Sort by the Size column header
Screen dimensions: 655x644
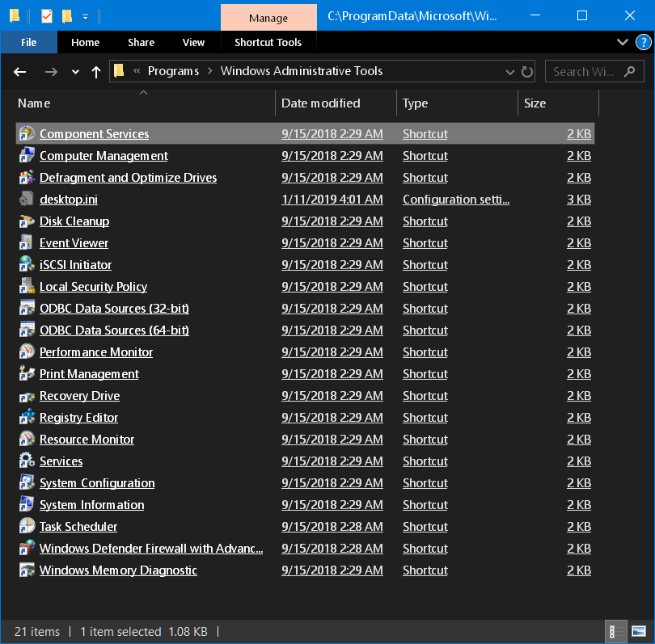point(558,103)
